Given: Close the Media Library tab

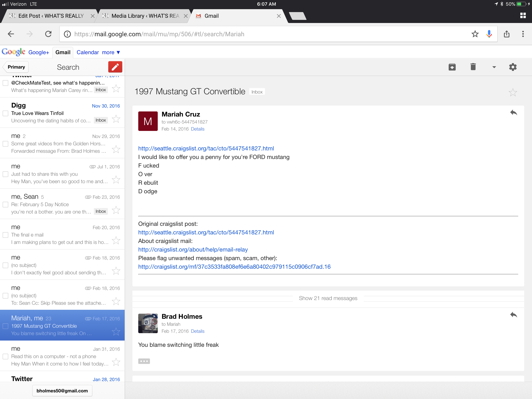Looking at the screenshot, I should tap(186, 16).
